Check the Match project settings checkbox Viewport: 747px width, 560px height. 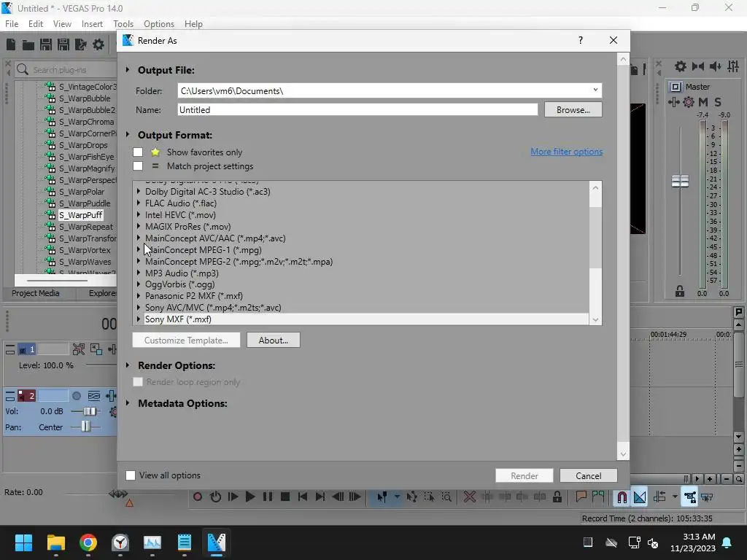click(138, 166)
